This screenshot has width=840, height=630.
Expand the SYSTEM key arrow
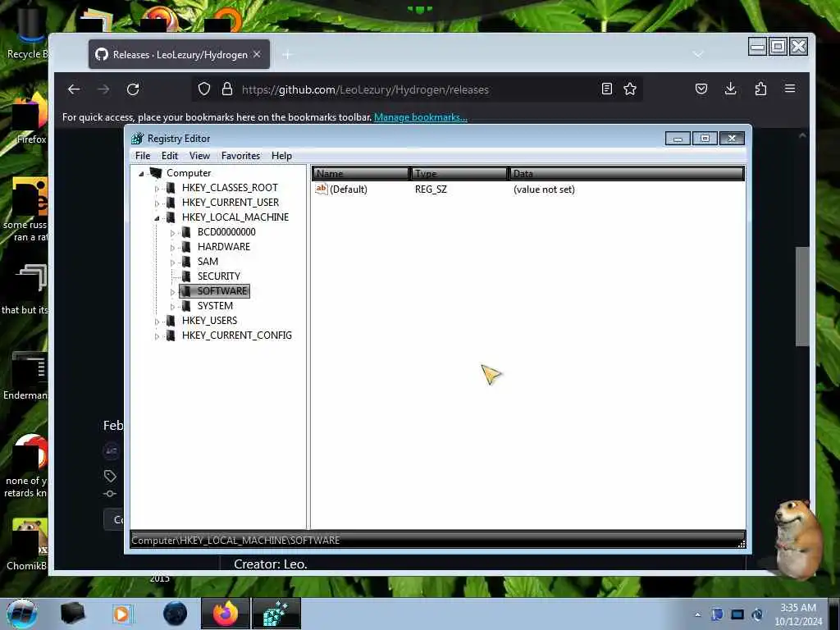pos(172,307)
